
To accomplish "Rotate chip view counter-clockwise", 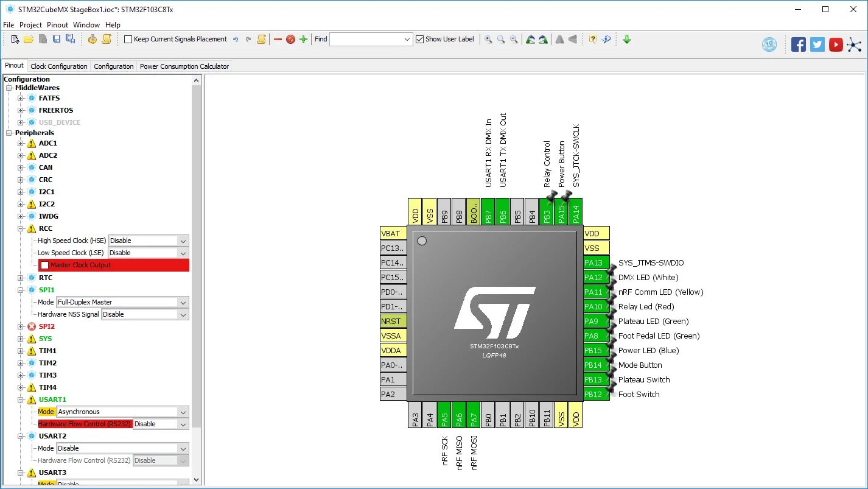I will point(530,39).
